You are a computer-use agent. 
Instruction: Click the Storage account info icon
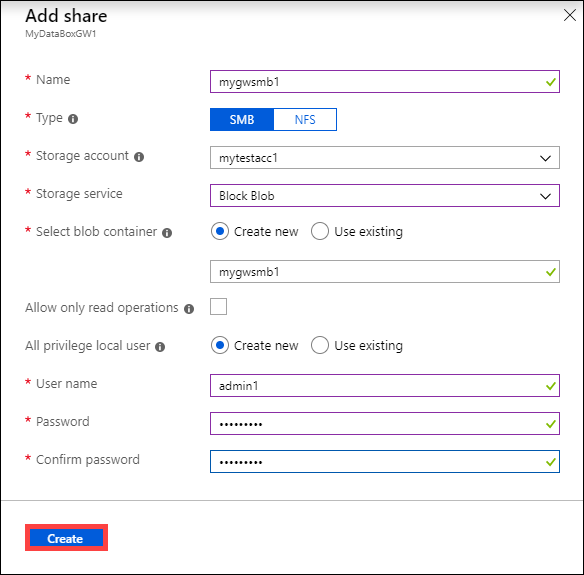tap(139, 157)
